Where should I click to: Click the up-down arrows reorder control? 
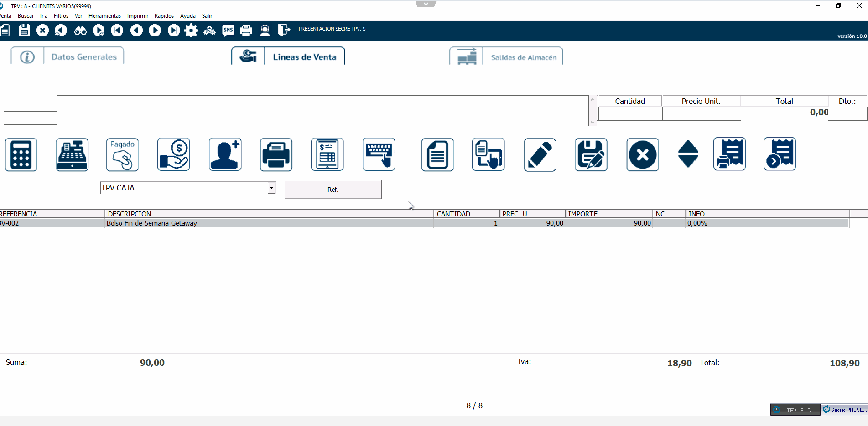(688, 154)
